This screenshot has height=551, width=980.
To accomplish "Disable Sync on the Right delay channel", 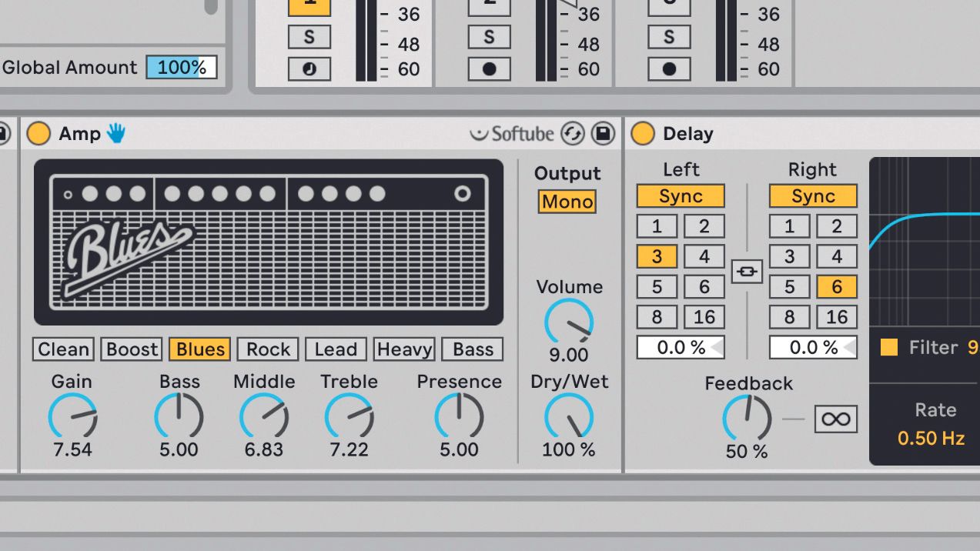I will (812, 196).
